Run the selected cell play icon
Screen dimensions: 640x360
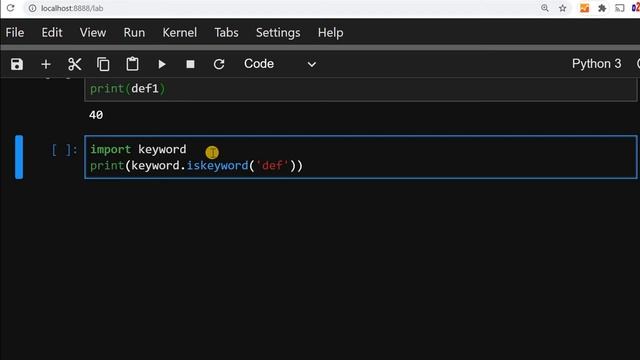tap(162, 64)
